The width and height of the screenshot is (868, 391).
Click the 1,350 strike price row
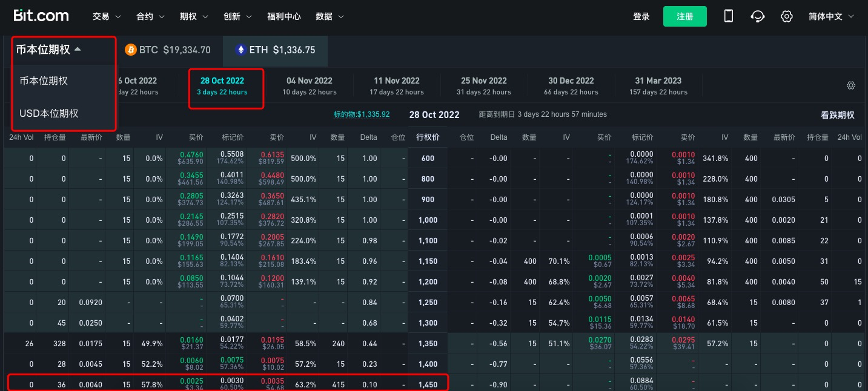[427, 344]
